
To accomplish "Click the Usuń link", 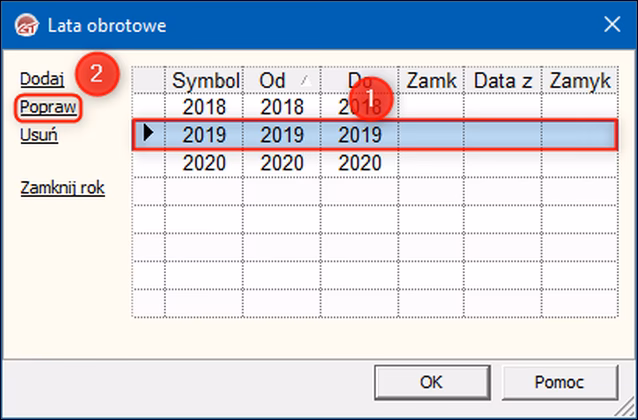I will [x=38, y=135].
